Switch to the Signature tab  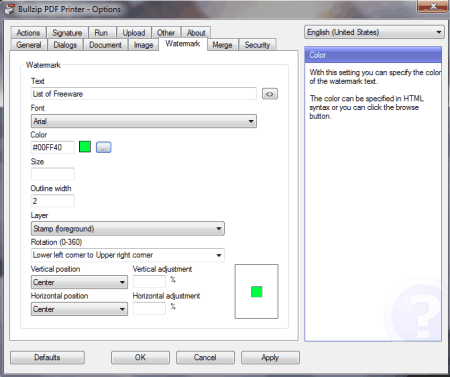[67, 33]
